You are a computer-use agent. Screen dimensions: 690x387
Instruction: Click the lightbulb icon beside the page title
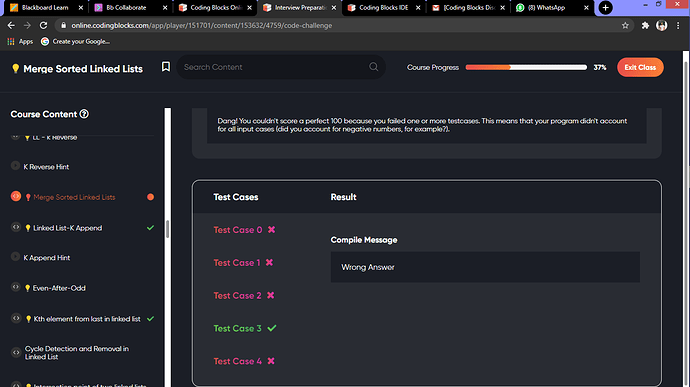tap(15, 68)
